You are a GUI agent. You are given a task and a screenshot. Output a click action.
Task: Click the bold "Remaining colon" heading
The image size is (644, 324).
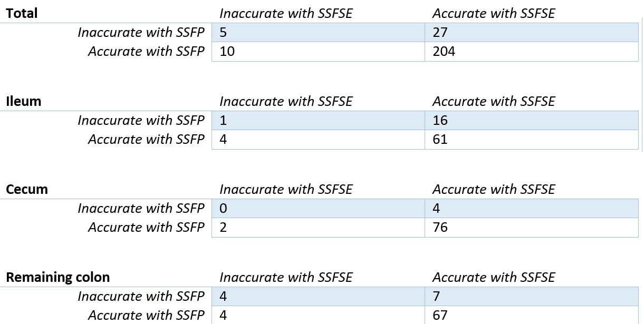pyautogui.click(x=58, y=278)
